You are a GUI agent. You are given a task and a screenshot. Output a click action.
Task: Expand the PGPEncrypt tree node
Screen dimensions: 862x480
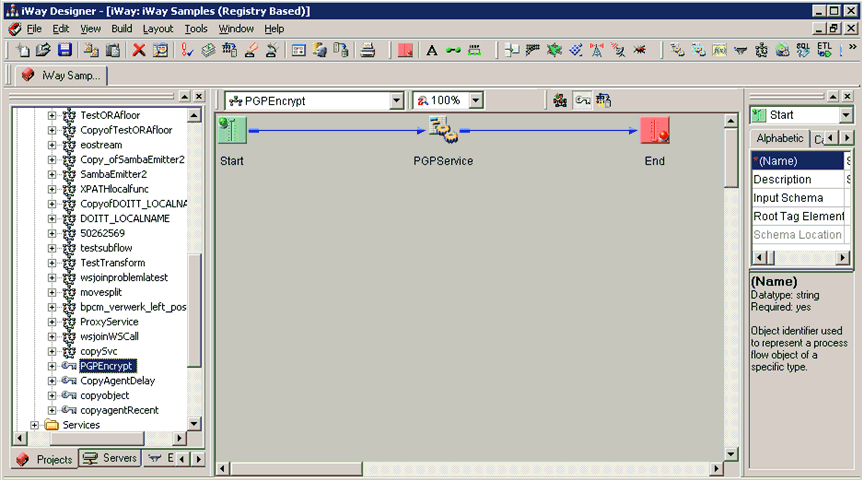(x=52, y=366)
